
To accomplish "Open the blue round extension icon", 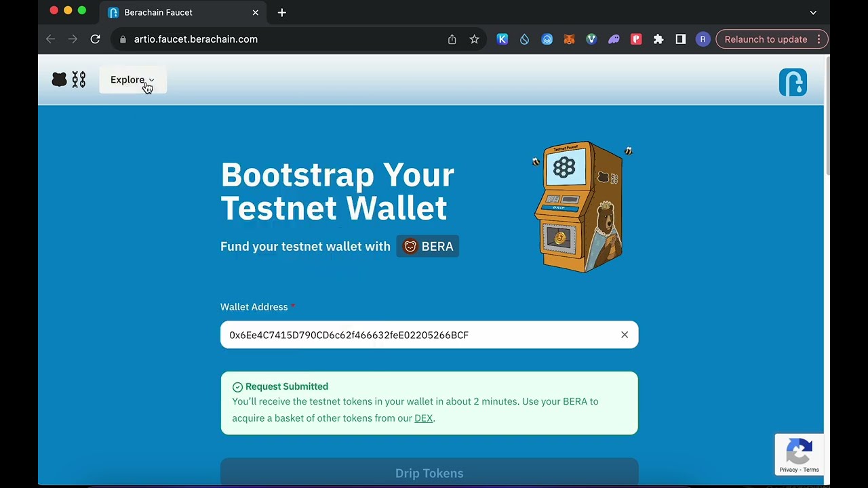I will [x=547, y=39].
